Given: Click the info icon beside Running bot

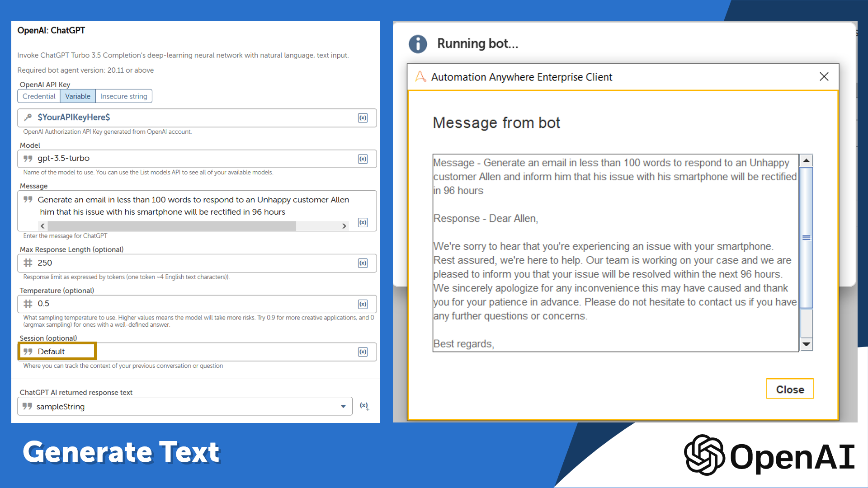Looking at the screenshot, I should [x=418, y=44].
